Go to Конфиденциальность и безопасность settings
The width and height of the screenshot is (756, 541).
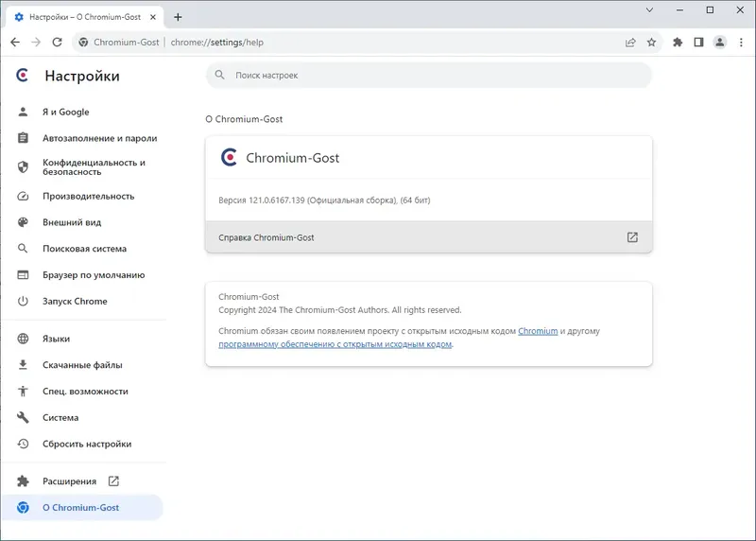tap(94, 167)
